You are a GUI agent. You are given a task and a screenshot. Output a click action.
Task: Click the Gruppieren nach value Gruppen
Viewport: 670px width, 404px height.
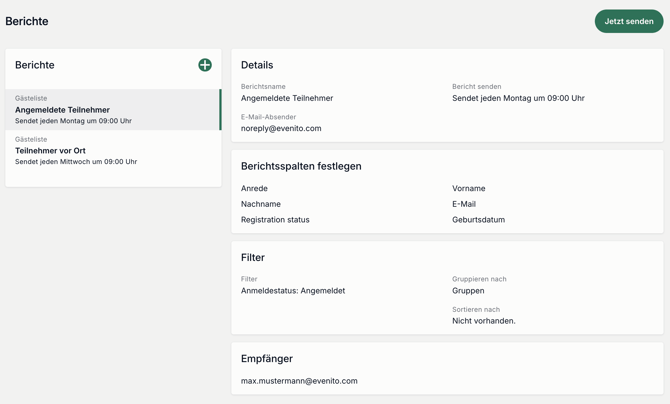(x=468, y=291)
